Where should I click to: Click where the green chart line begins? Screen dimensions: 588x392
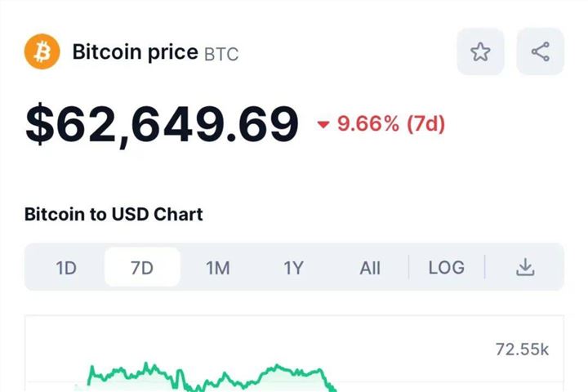(89, 377)
